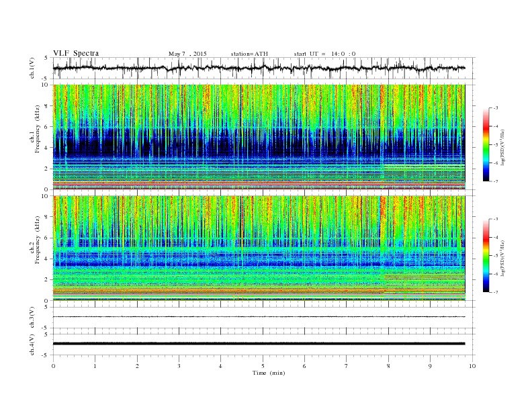Click the "10" tick on the time axis
The width and height of the screenshot is (532, 411).
pos(472,366)
